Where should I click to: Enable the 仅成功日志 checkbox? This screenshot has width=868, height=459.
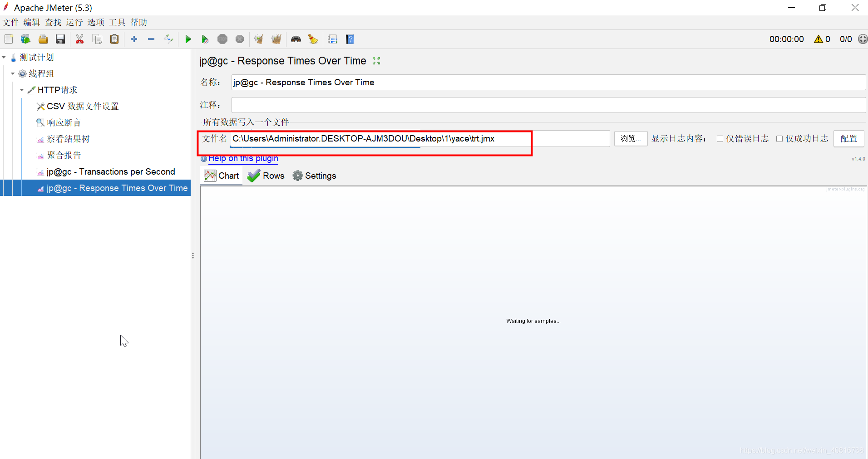pos(779,139)
